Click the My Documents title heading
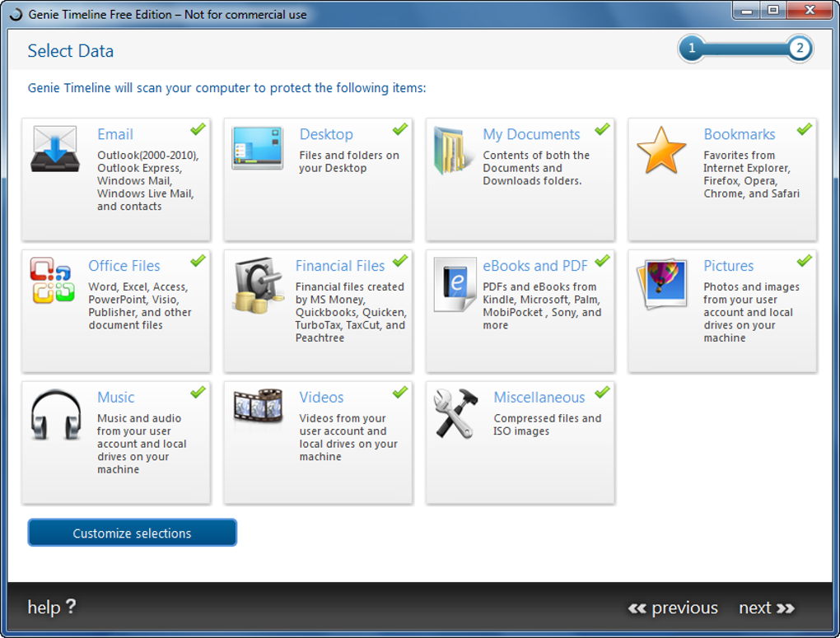The width and height of the screenshot is (840, 638). (531, 134)
